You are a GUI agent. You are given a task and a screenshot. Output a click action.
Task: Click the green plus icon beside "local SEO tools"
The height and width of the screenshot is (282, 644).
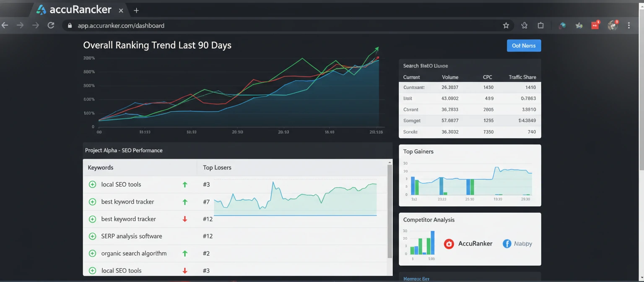point(92,184)
